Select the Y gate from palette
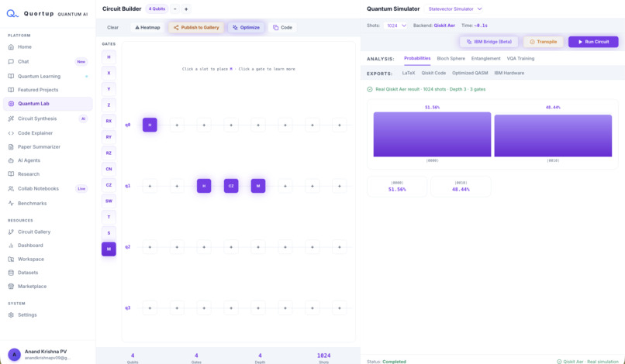Viewport: 625px width, 364px height. pos(109,89)
